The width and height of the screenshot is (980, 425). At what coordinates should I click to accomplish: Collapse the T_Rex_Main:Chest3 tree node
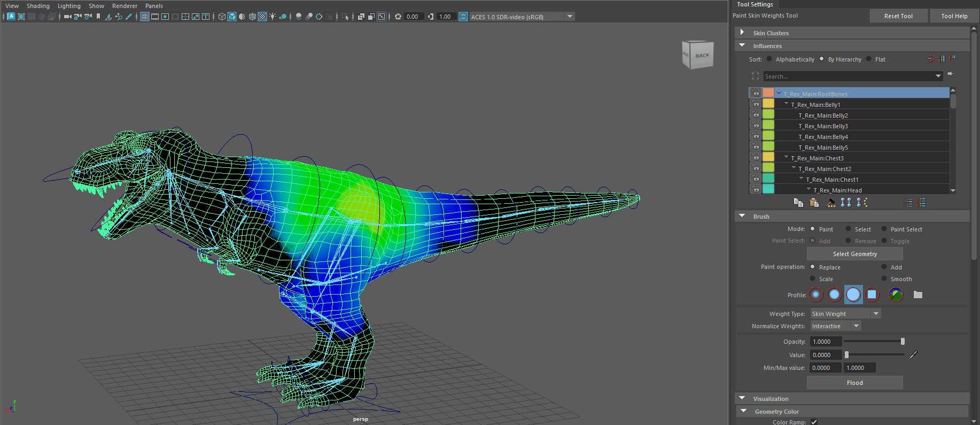click(x=786, y=157)
